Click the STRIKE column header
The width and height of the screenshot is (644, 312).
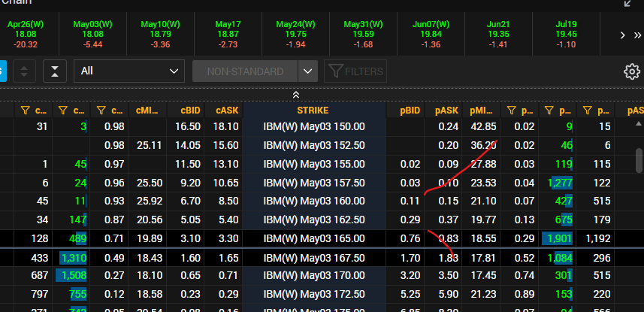point(313,111)
